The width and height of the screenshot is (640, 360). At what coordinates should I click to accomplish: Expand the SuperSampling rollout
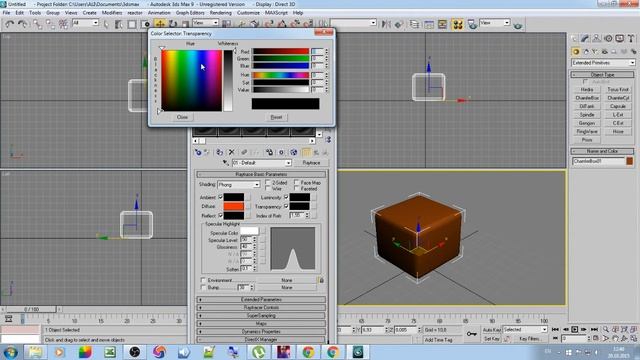[x=261, y=316]
